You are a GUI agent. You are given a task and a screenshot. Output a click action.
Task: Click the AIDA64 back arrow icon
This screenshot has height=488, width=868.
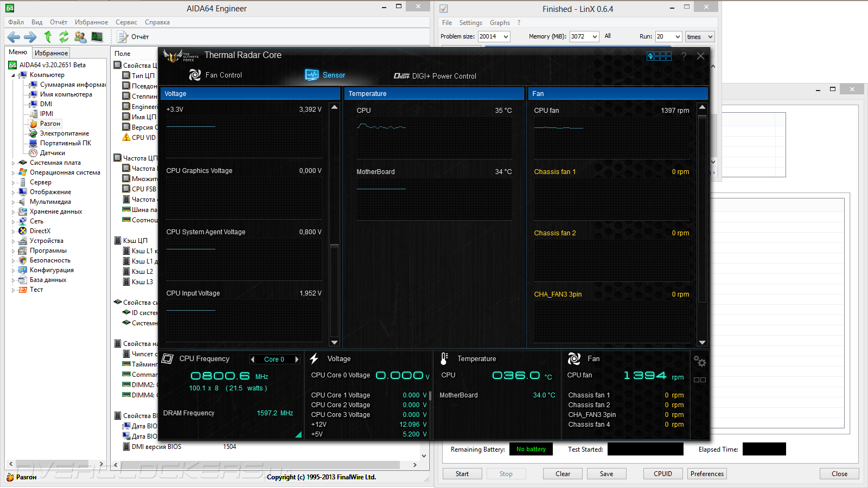point(14,37)
